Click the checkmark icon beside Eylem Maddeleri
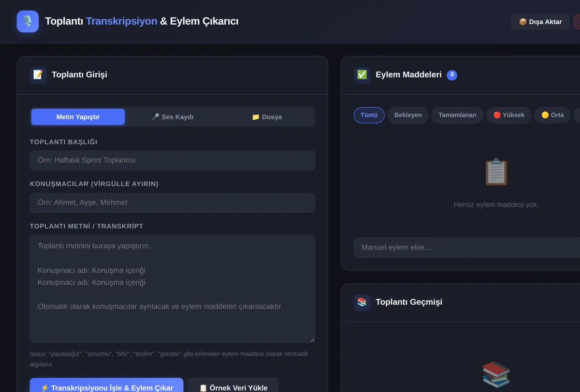Image resolution: width=580 pixels, height=392 pixels. click(362, 75)
